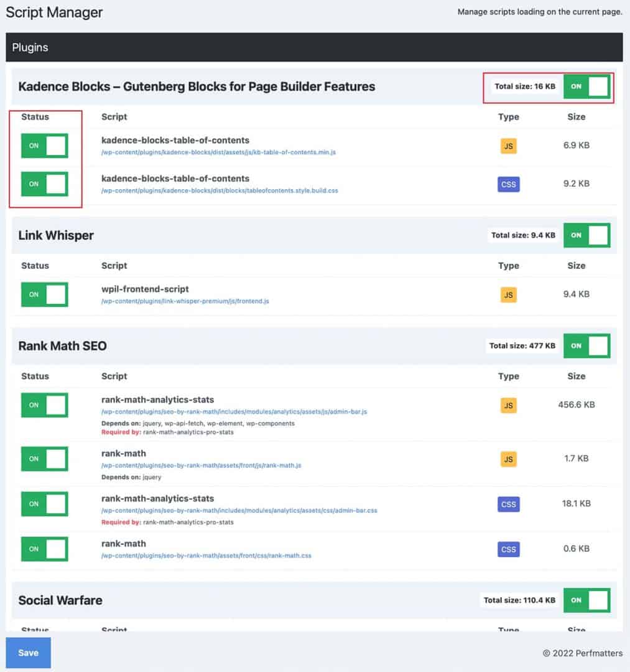The width and height of the screenshot is (630, 672).
Task: Open the front/css/rank-math.css path link
Action: [206, 556]
